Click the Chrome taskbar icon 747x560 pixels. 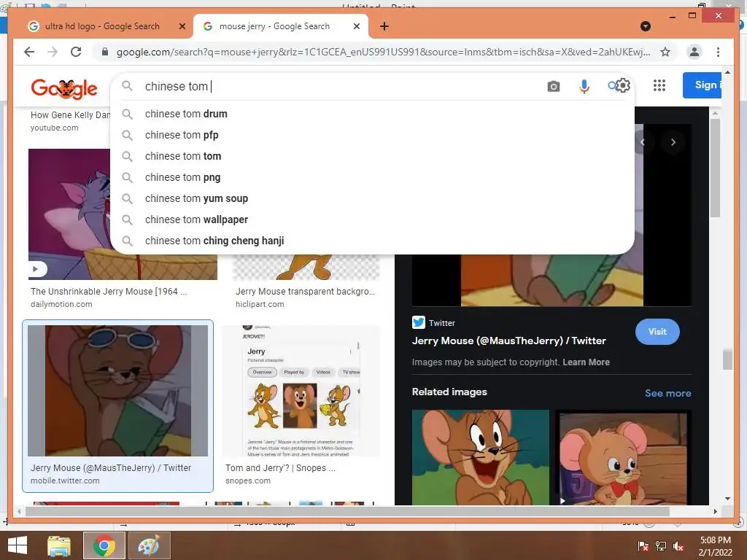(x=104, y=545)
